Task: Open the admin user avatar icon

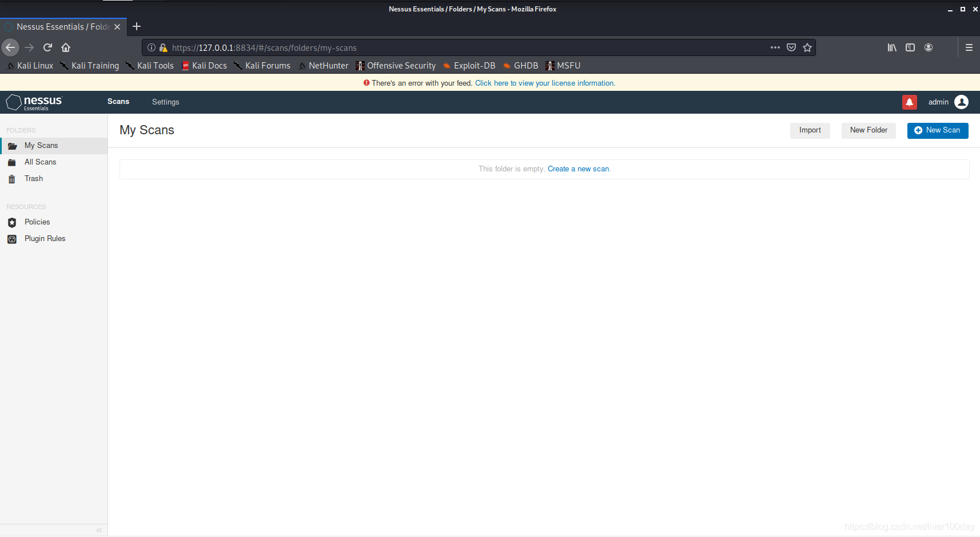Action: point(962,102)
